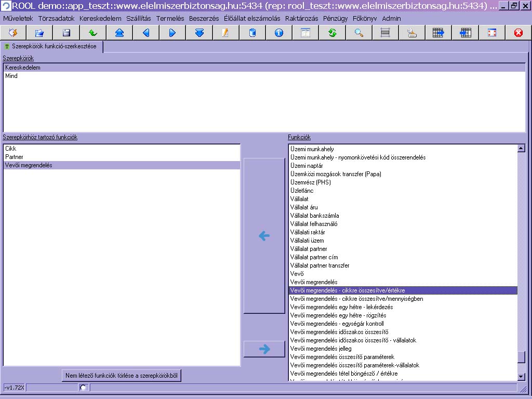Image resolution: width=532 pixels, height=399 pixels.
Task: Open the Kereskedelem menu
Action: 100,18
